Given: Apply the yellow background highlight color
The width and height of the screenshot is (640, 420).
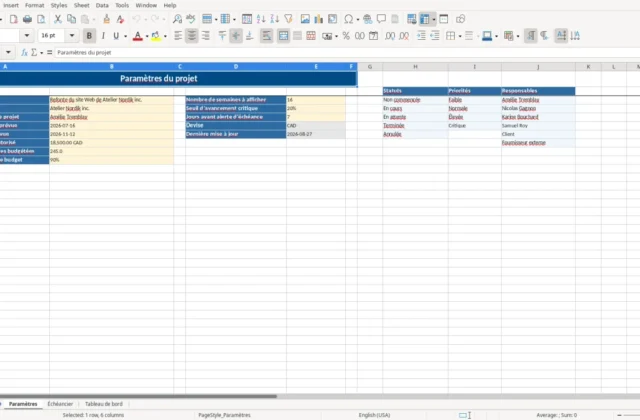Looking at the screenshot, I should [x=156, y=36].
